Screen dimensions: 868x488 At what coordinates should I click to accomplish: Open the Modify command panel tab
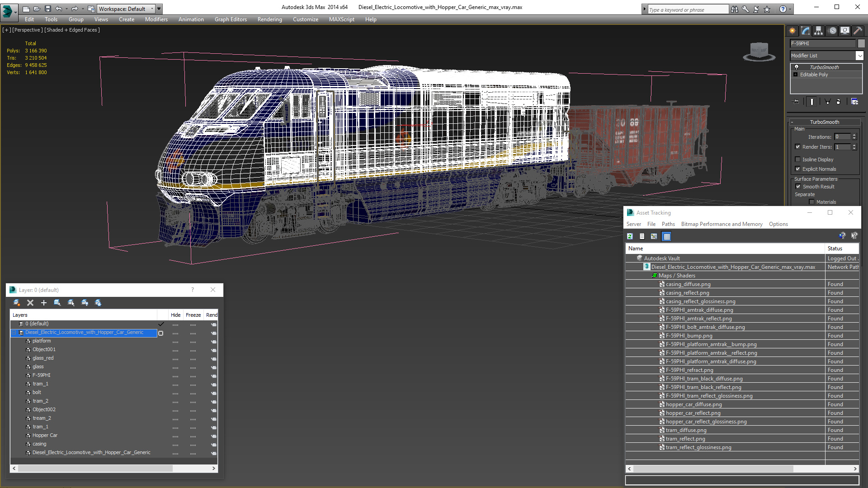pyautogui.click(x=806, y=31)
